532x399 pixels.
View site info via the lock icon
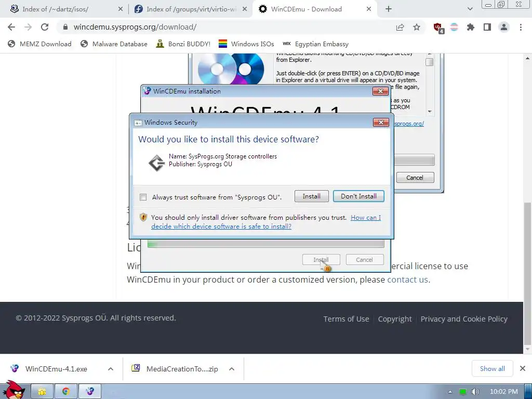(x=65, y=27)
